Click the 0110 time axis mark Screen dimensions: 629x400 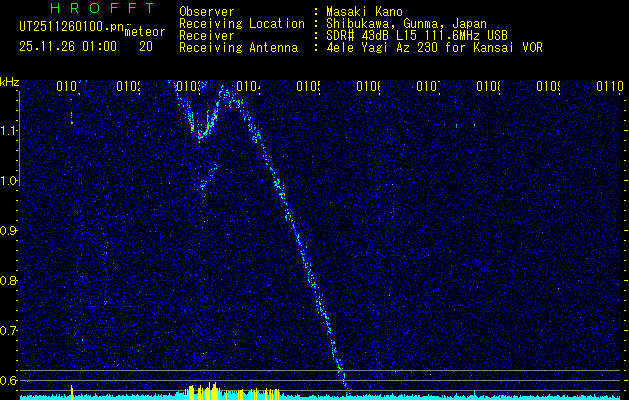(609, 86)
